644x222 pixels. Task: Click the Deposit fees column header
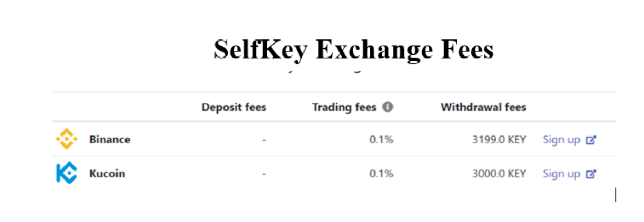(x=234, y=108)
